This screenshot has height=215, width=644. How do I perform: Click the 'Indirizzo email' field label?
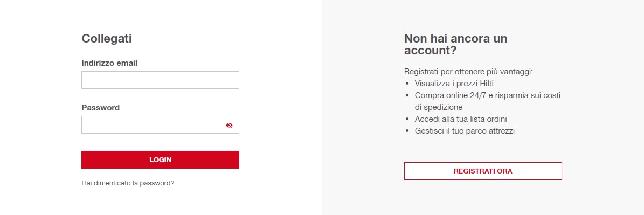point(109,63)
